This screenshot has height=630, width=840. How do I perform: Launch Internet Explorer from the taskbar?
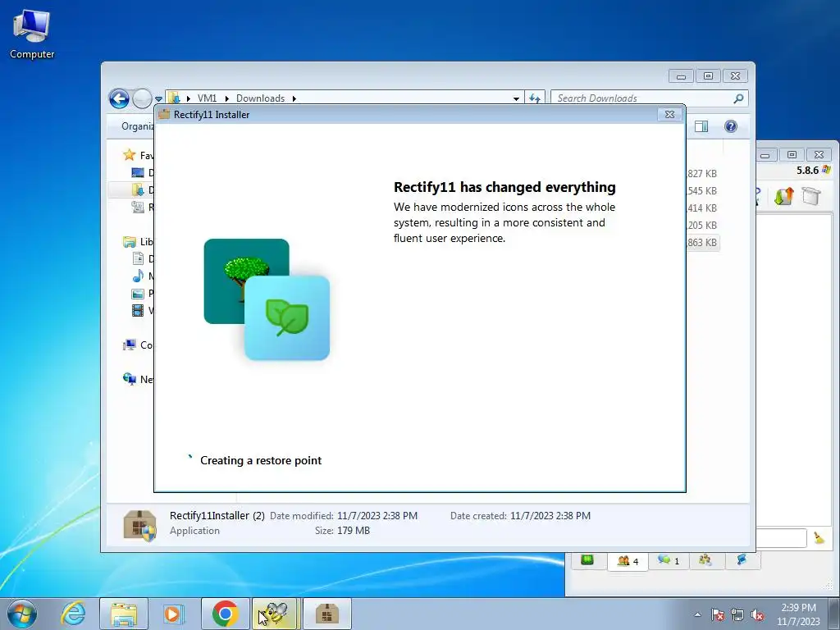coord(73,614)
